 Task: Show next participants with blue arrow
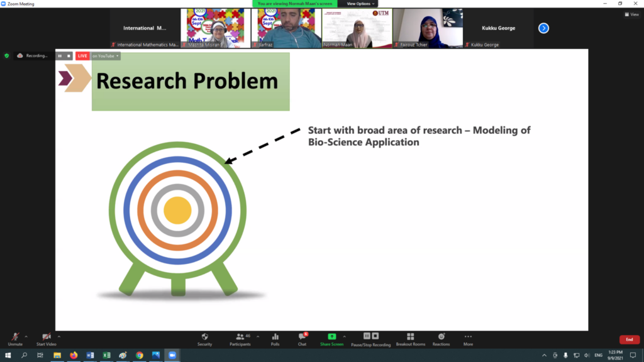(543, 28)
